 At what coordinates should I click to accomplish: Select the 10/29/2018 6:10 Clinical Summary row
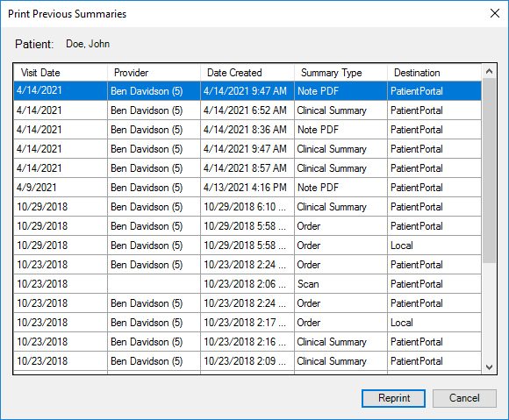click(x=247, y=207)
